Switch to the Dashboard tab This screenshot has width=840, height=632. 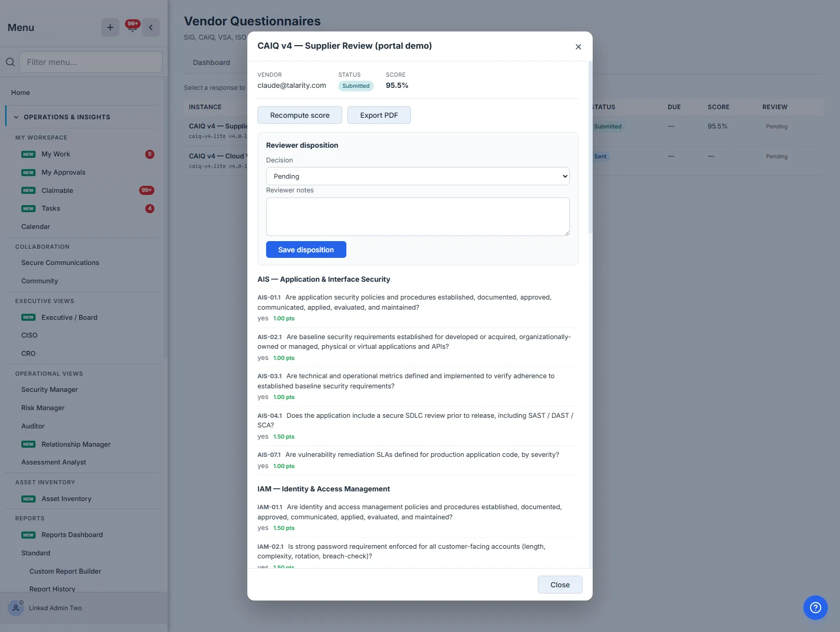(211, 62)
